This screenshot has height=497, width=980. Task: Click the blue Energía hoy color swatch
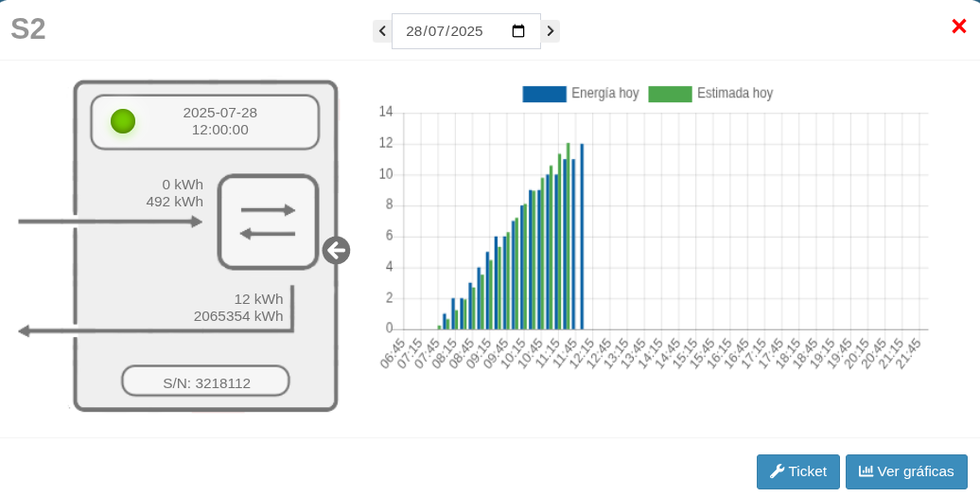544,94
